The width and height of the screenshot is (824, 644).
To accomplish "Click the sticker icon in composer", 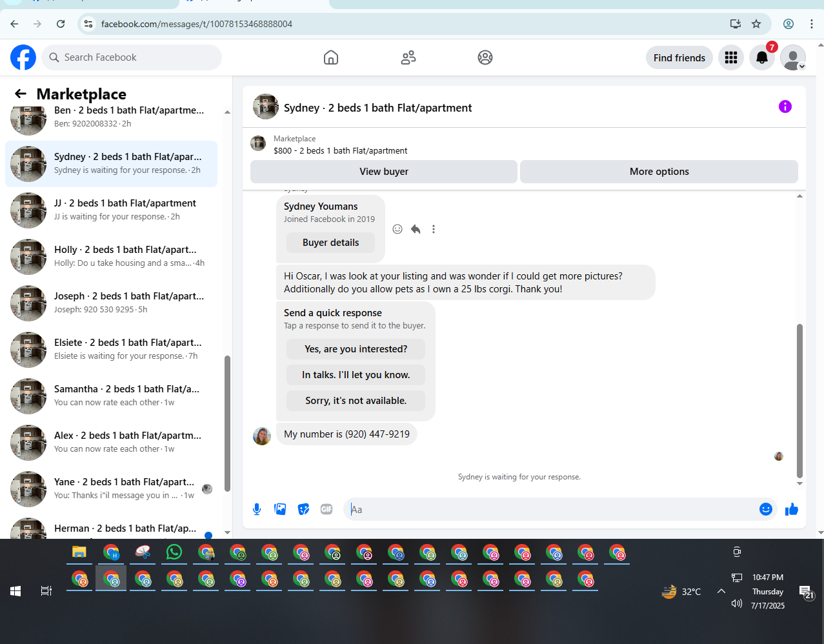I will pyautogui.click(x=303, y=509).
